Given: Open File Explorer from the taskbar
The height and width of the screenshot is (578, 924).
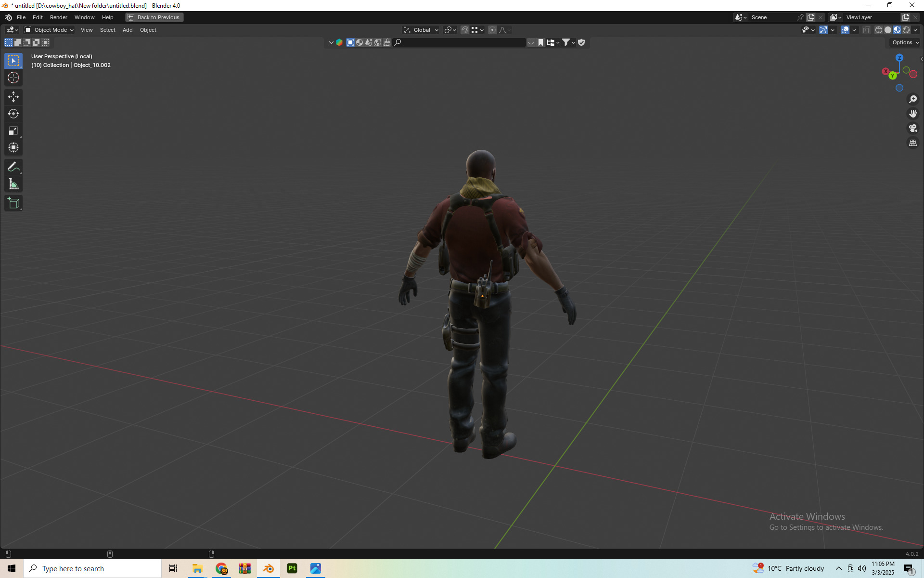Looking at the screenshot, I should tap(197, 568).
